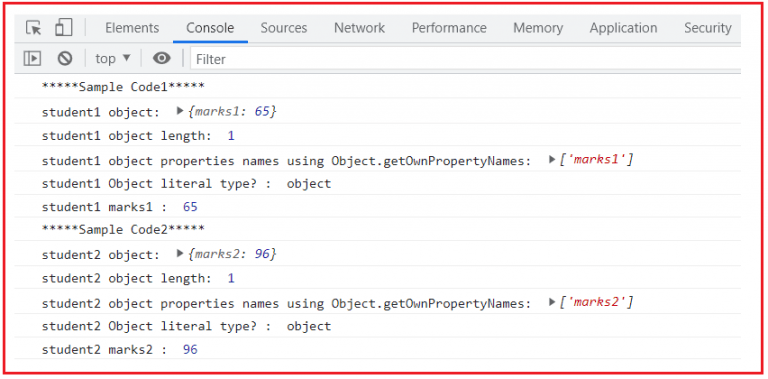Focus the console Filter input field

(465, 59)
